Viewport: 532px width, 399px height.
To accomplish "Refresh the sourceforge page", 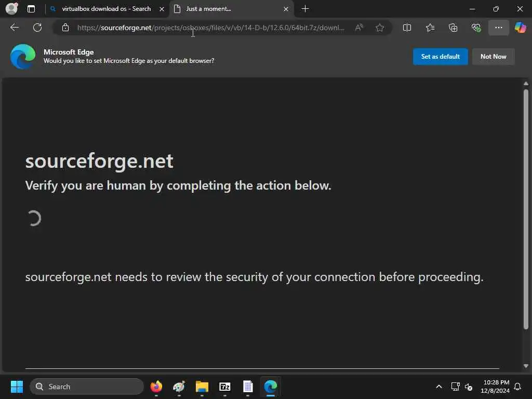I will [x=37, y=28].
